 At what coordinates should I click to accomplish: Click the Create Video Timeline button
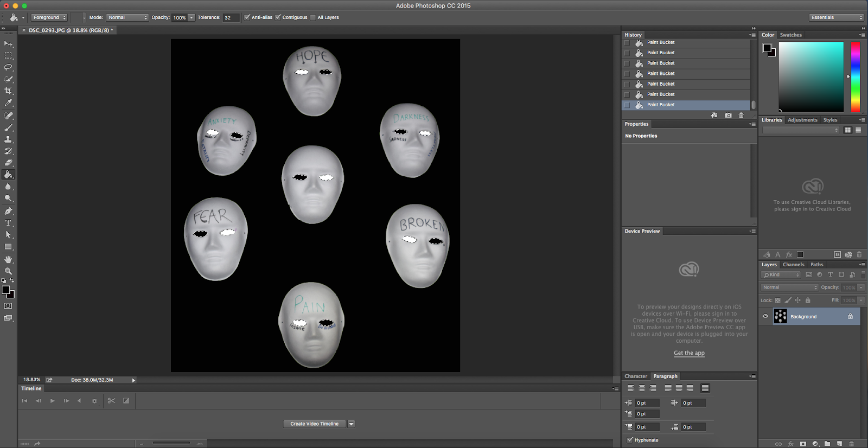click(x=314, y=424)
